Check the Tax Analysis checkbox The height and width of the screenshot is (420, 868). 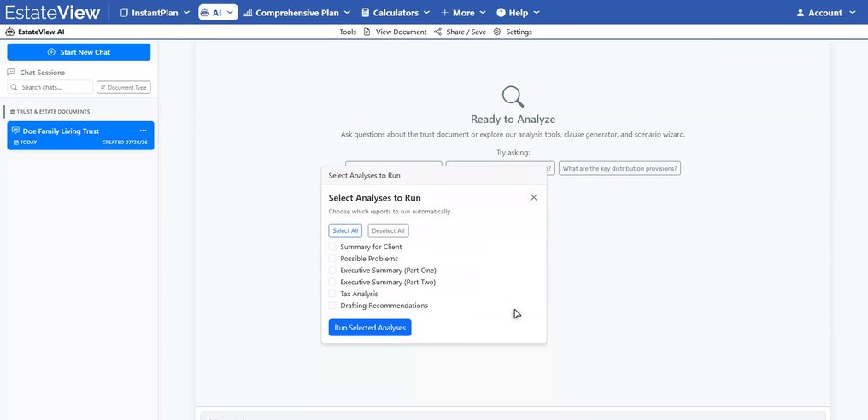(x=332, y=294)
